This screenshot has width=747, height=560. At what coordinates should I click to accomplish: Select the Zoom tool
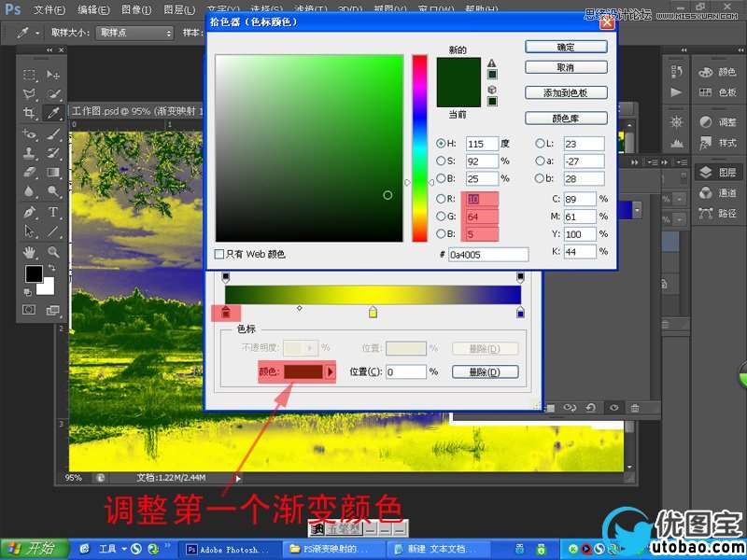53,252
